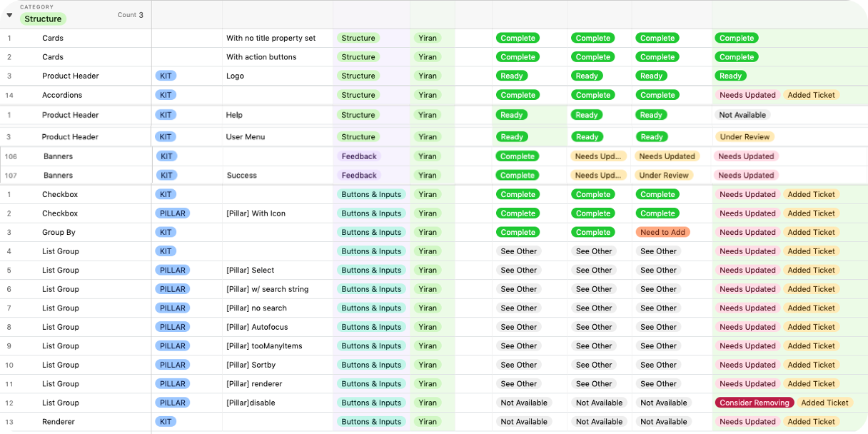The image size is (868, 434).
Task: Click 'Needs Updated' tag in the Accordions row
Action: point(747,95)
